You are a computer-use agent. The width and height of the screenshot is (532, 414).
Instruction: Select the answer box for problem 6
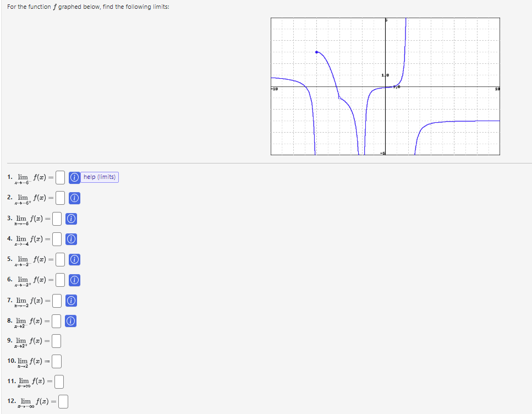(x=59, y=280)
